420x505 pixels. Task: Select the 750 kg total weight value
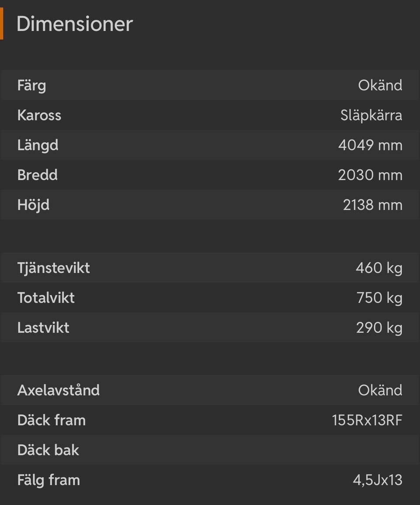point(379,298)
